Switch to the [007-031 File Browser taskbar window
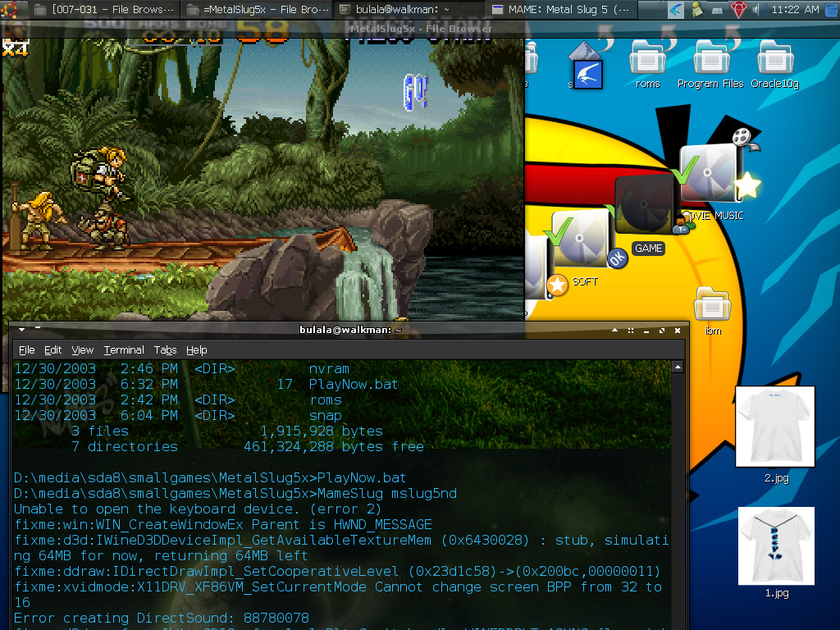 tap(104, 9)
